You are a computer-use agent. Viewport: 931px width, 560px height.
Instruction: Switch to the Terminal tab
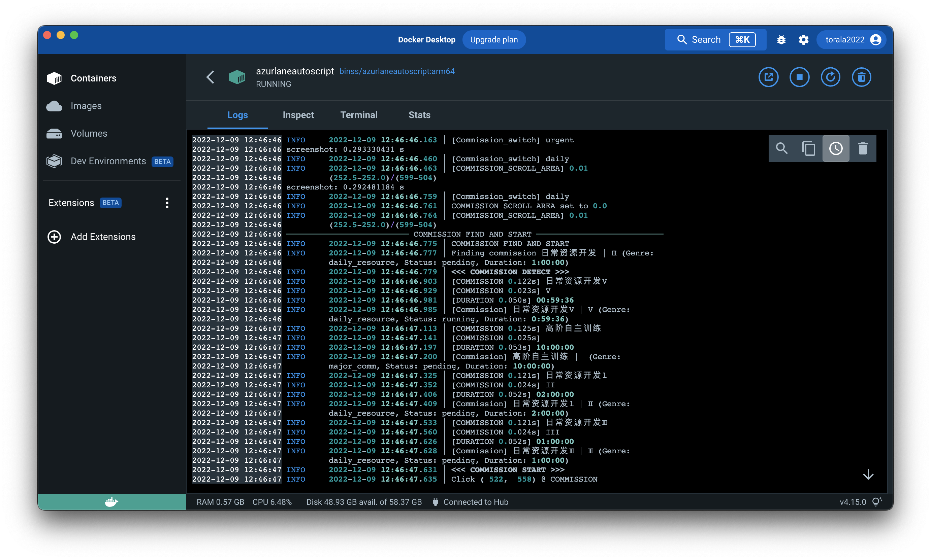click(359, 115)
